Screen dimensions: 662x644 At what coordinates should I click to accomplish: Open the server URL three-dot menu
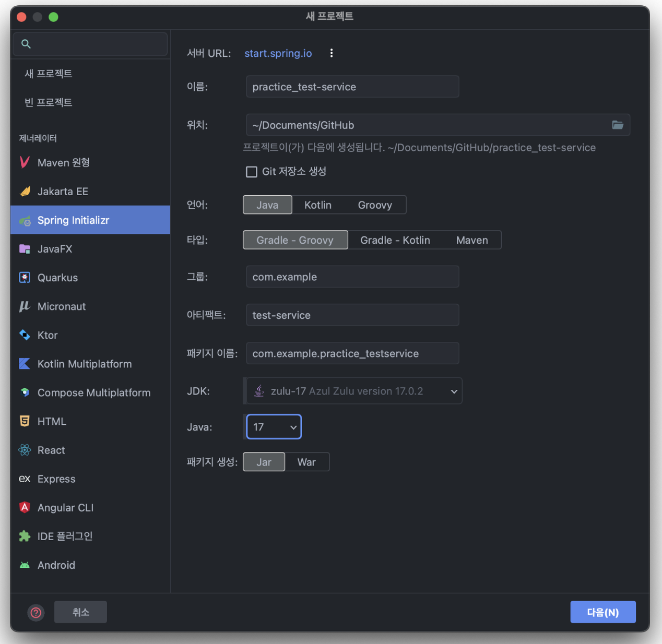click(x=332, y=53)
